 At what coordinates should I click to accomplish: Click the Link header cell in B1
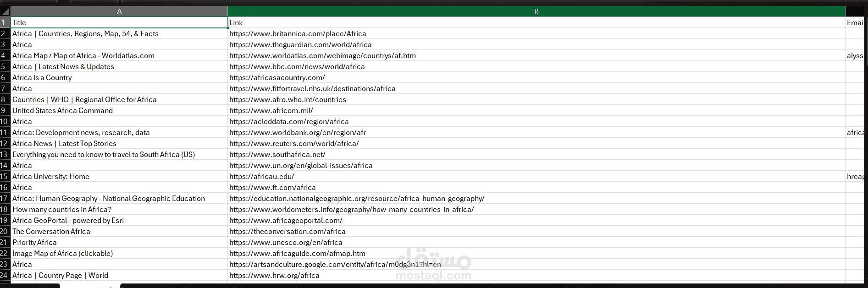[x=536, y=22]
